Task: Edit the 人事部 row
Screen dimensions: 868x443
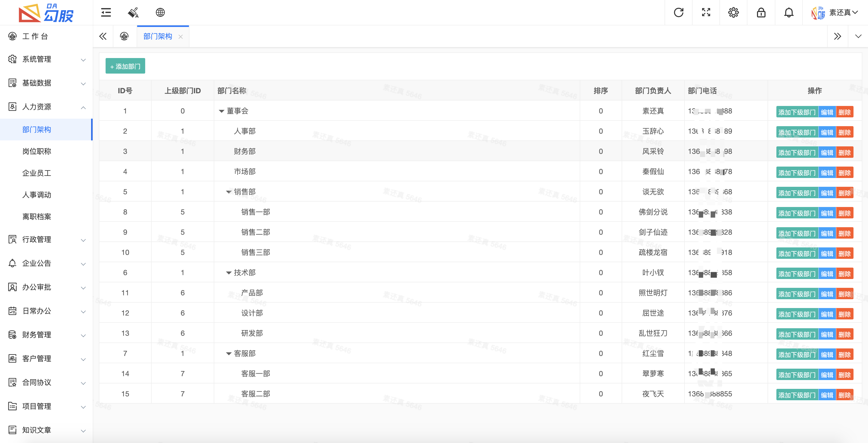Action: tap(827, 132)
